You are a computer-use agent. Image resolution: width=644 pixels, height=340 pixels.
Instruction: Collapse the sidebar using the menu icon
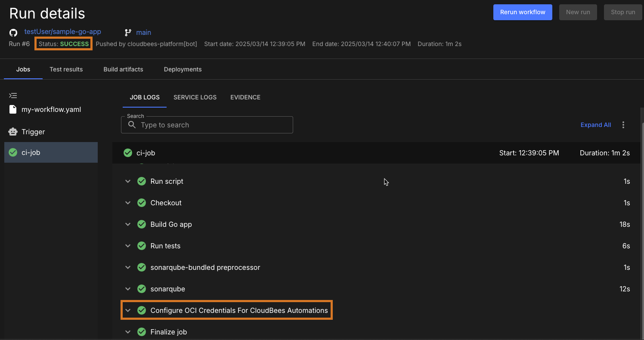[13, 96]
